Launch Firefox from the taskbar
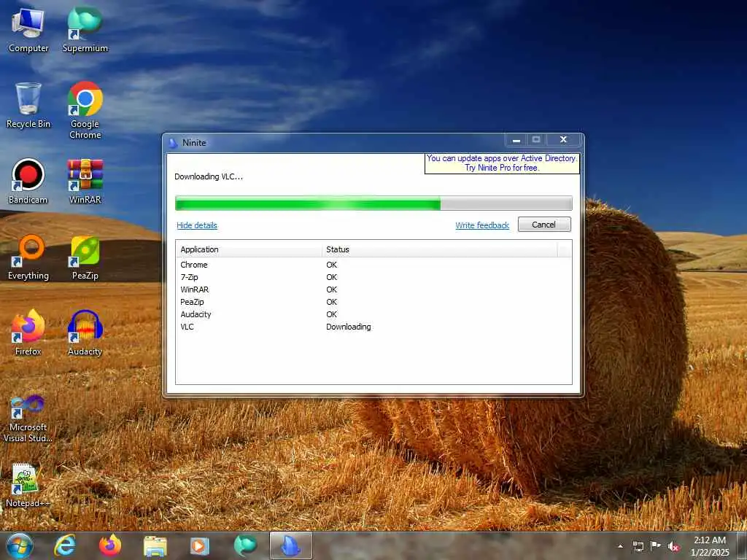This screenshot has height=560, width=747. tap(110, 545)
